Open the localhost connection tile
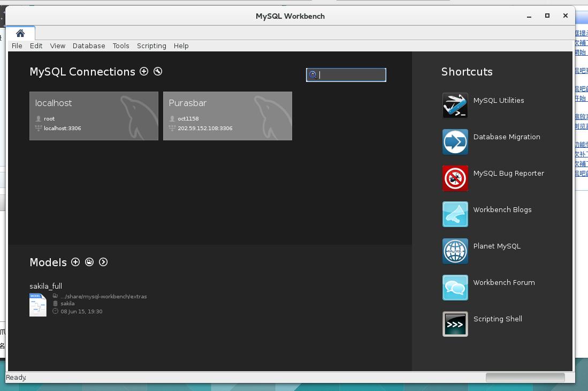Image resolution: width=588 pixels, height=391 pixels. pos(94,116)
